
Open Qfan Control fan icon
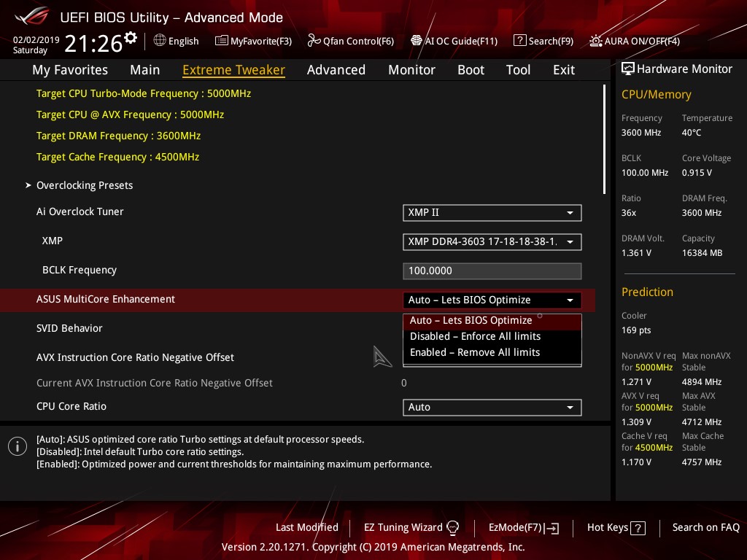click(x=314, y=41)
